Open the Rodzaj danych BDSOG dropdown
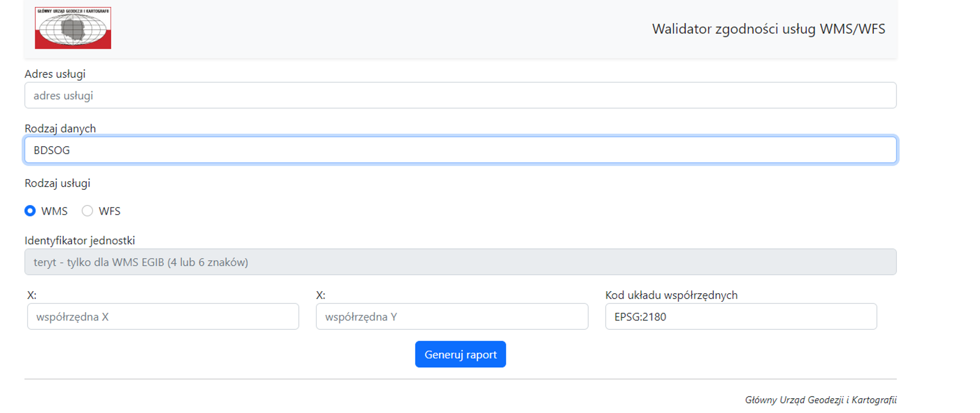This screenshot has width=980, height=413. click(460, 150)
